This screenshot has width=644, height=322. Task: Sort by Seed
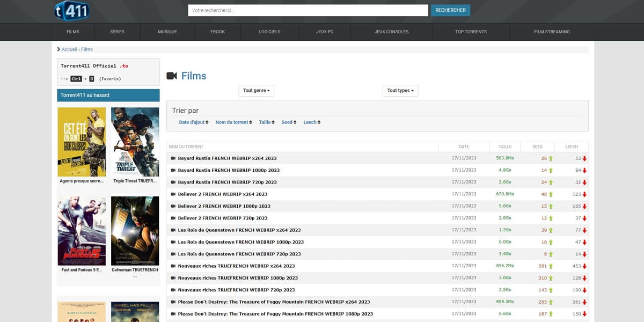click(x=289, y=122)
